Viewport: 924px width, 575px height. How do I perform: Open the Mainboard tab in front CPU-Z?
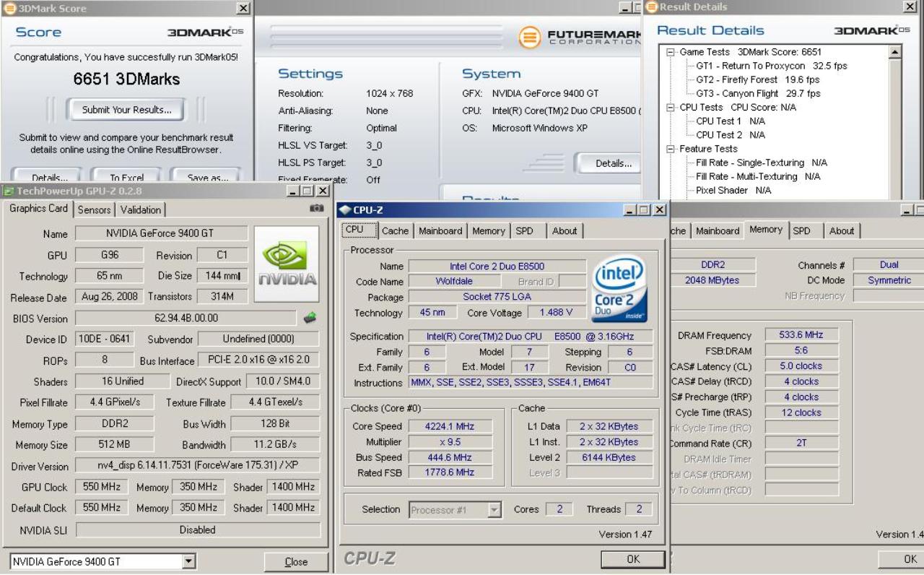coord(440,230)
